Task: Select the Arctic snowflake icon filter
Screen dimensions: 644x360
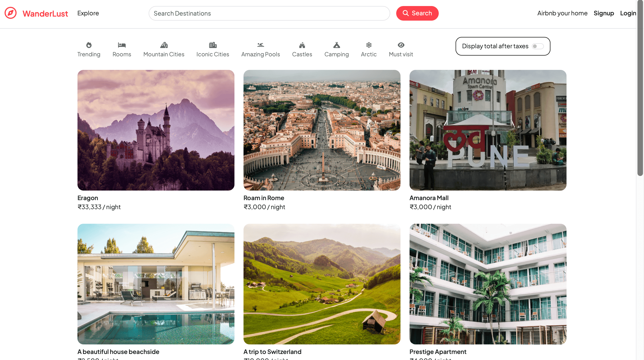Action: pyautogui.click(x=369, y=45)
